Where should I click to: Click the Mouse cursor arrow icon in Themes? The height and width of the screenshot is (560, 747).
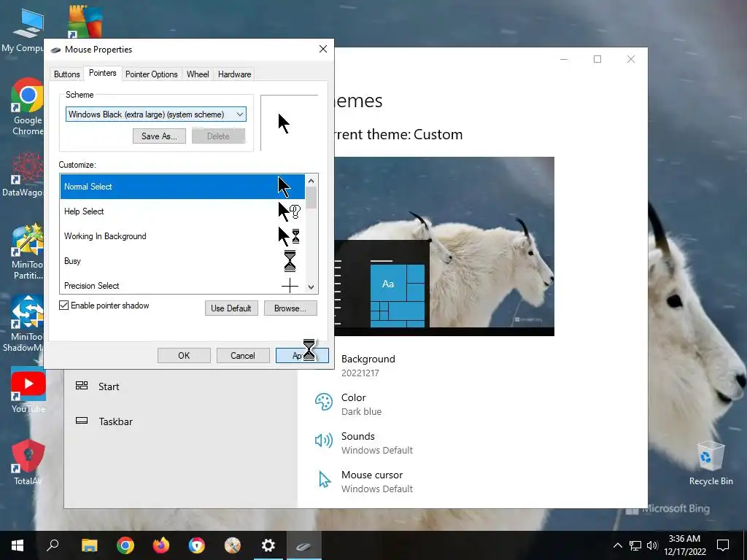click(325, 480)
